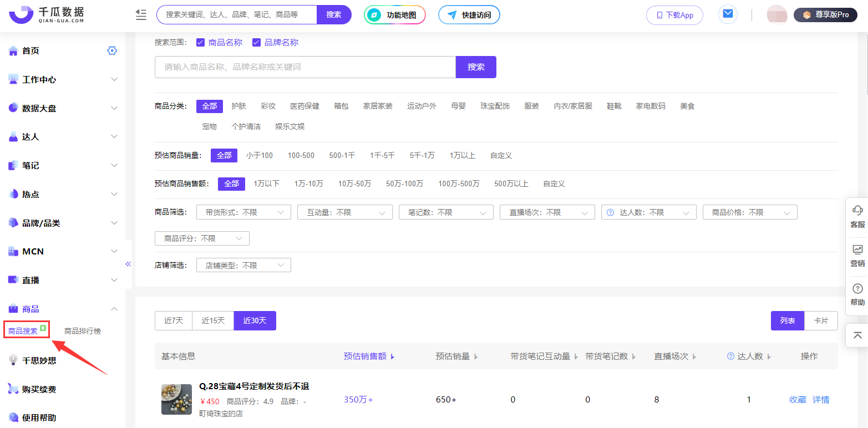
Task: Uncheck the 商品名称 search scope checkbox
Action: [x=200, y=42]
